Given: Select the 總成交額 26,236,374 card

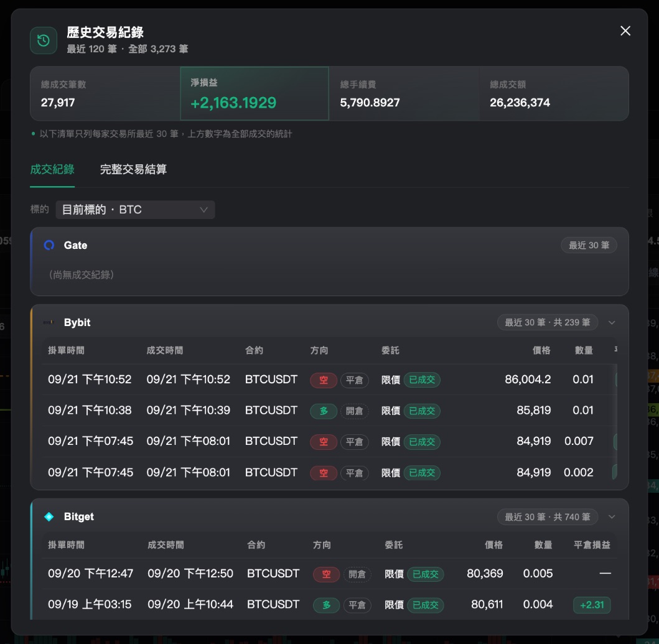Looking at the screenshot, I should pyautogui.click(x=554, y=93).
